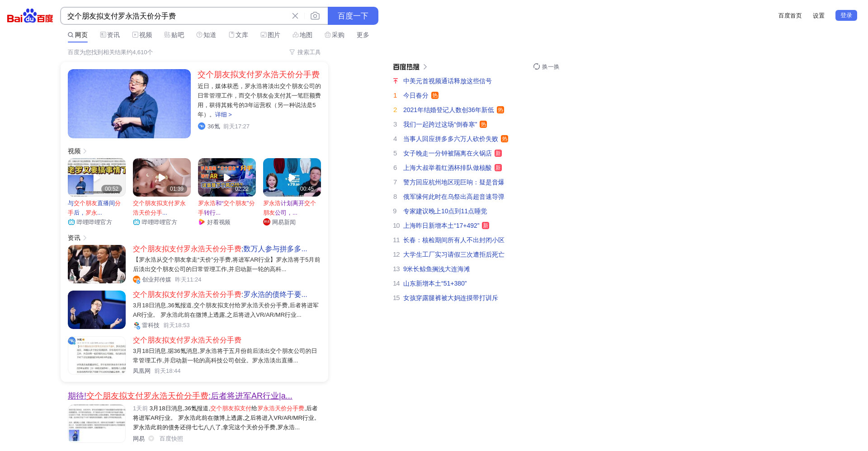Screen dimensions: 868x451
Task: Play the 01:39 video thumbnail
Action: point(162,177)
